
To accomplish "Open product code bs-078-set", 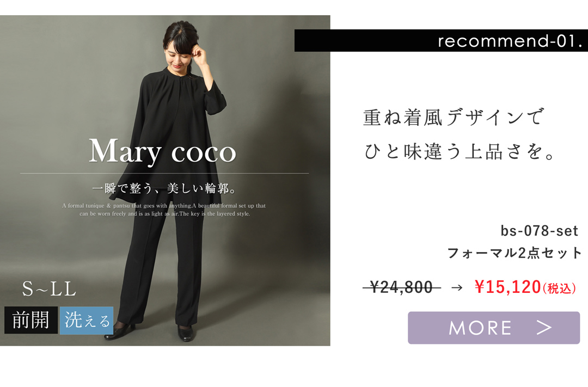I will pos(539,231).
